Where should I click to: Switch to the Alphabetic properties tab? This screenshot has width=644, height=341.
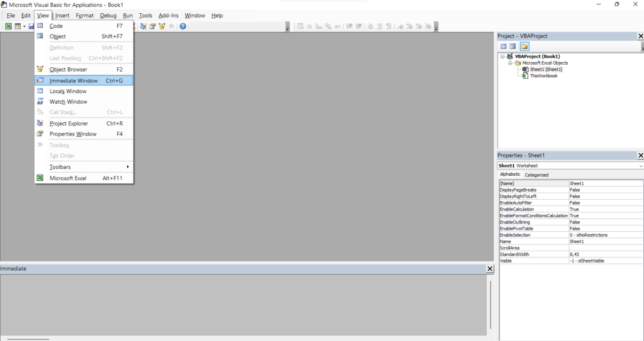(510, 175)
